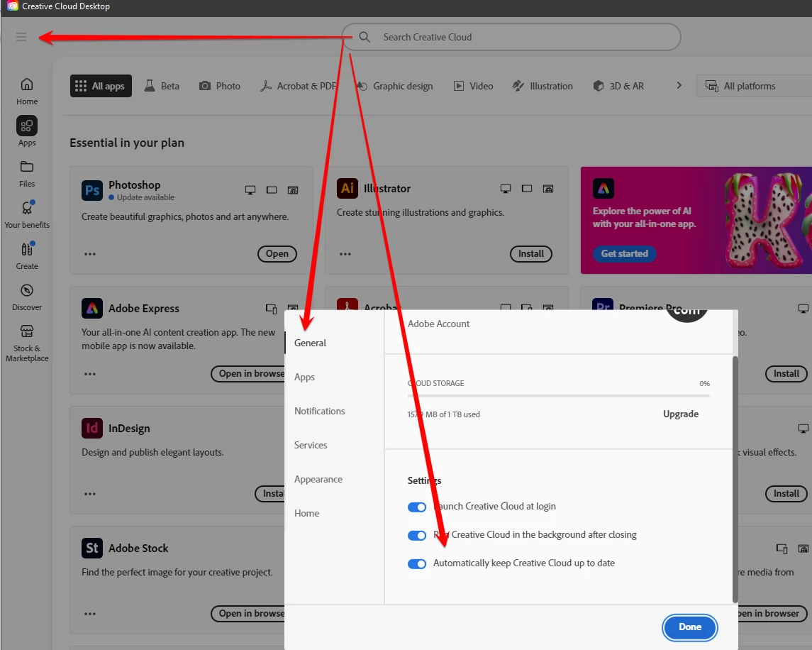Install Illustrator
The height and width of the screenshot is (650, 812).
tap(531, 254)
